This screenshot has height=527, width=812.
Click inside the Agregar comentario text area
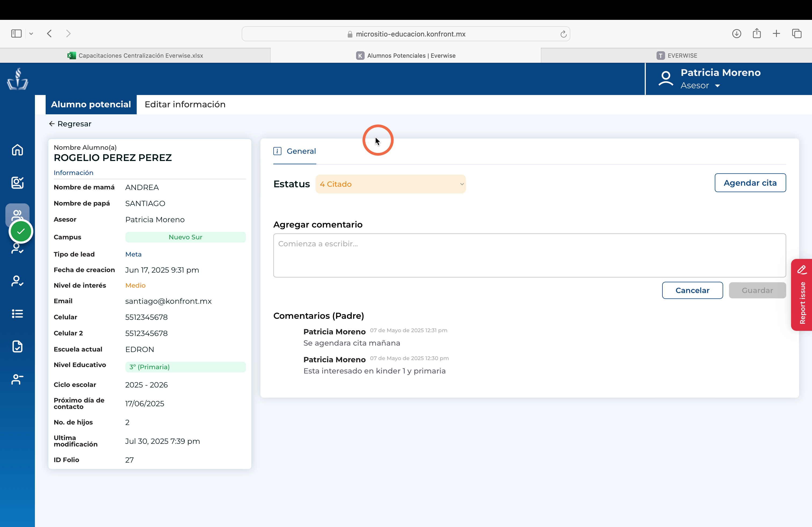point(530,255)
